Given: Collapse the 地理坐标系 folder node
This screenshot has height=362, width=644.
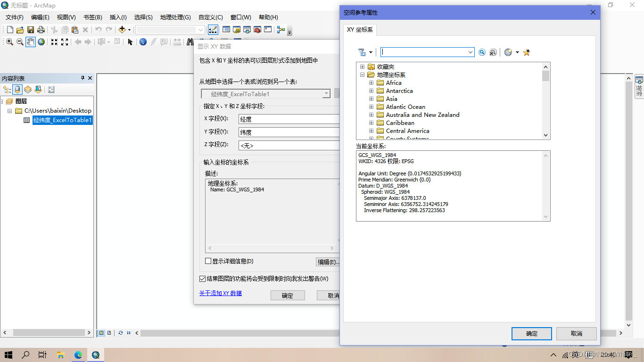Looking at the screenshot, I should [x=362, y=74].
